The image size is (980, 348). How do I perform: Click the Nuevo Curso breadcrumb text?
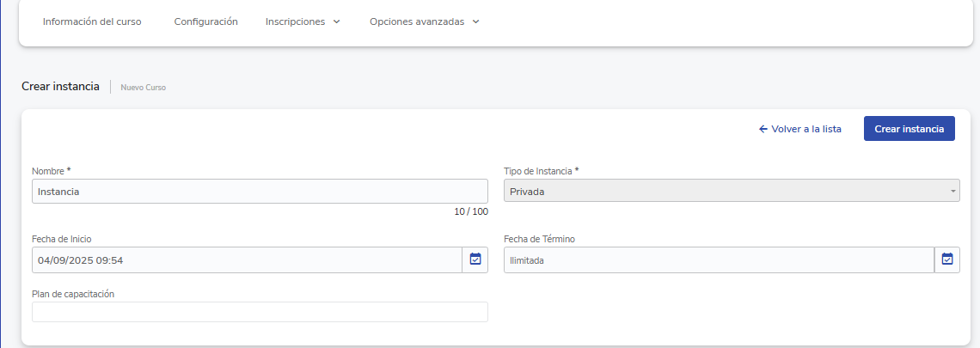pyautogui.click(x=144, y=88)
